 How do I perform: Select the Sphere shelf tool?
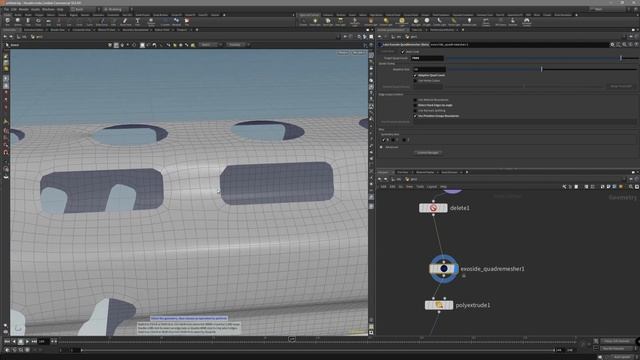point(18,21)
